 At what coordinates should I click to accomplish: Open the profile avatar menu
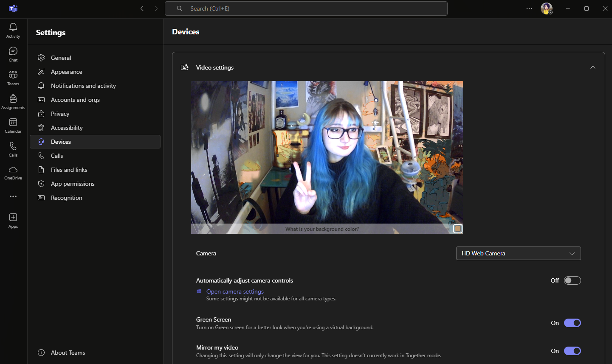coord(547,8)
